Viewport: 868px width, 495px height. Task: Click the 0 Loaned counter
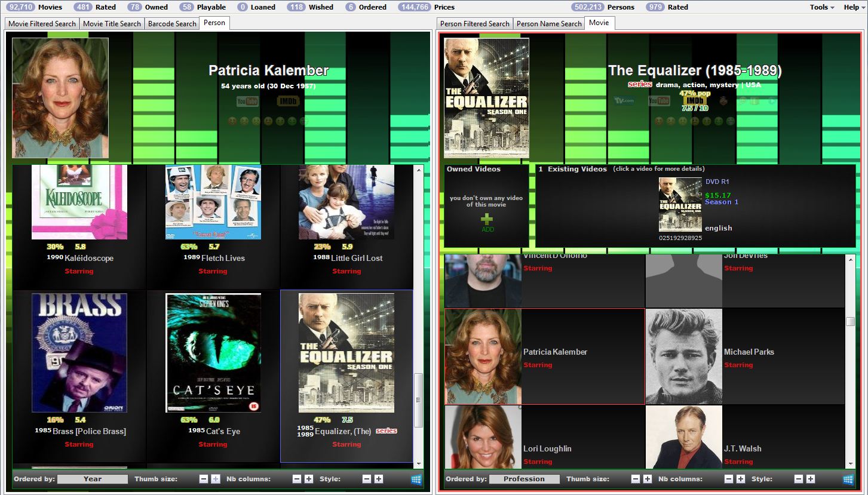point(256,7)
